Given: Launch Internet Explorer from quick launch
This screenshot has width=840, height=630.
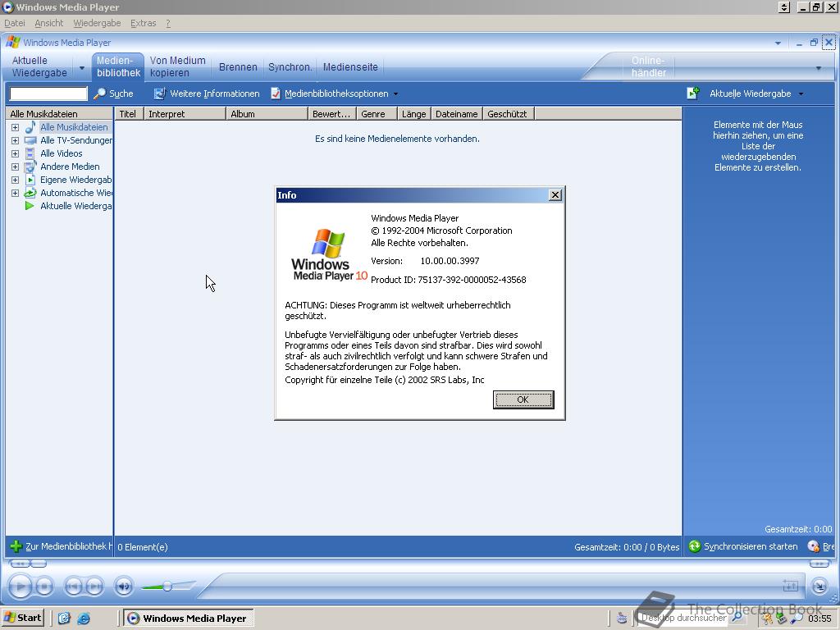Looking at the screenshot, I should tap(84, 619).
